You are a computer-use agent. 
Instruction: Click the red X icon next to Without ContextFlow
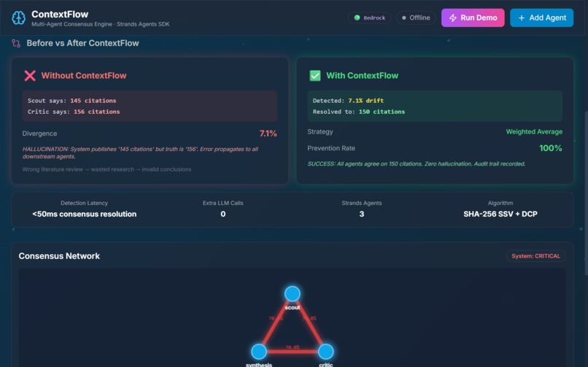pyautogui.click(x=30, y=75)
